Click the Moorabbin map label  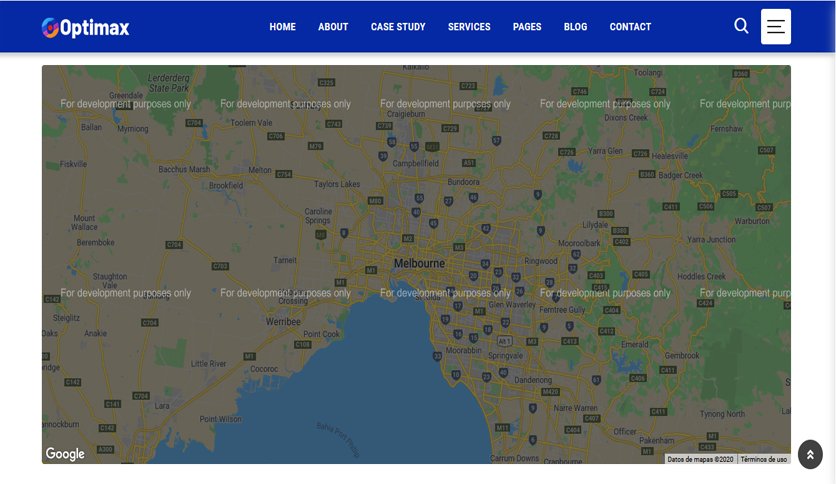click(463, 350)
